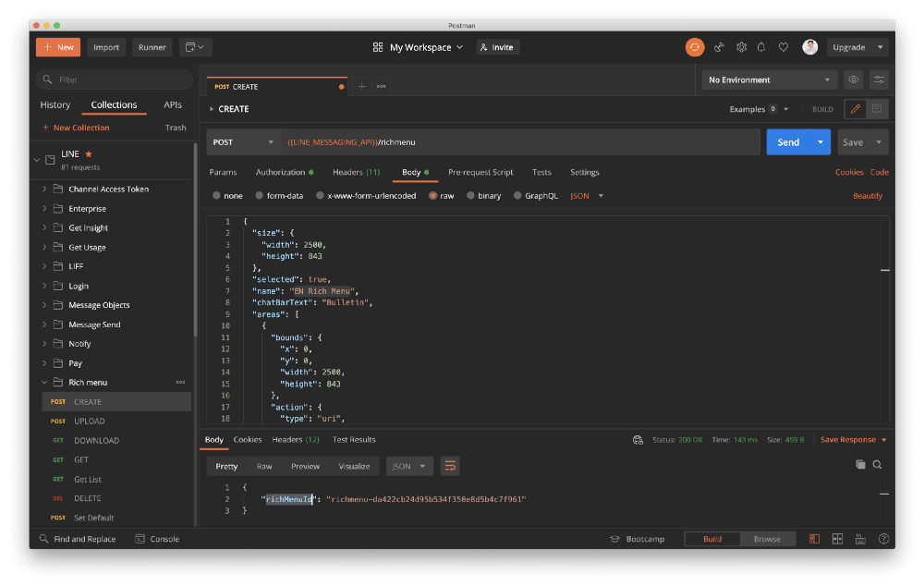This screenshot has height=587, width=924.
Task: Copy the response body to clipboard
Action: pos(860,464)
